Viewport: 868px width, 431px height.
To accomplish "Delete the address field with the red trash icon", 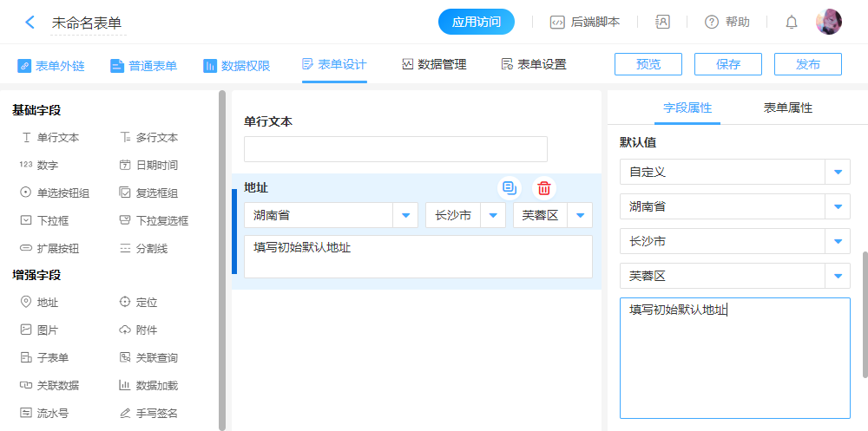I will click(x=544, y=187).
